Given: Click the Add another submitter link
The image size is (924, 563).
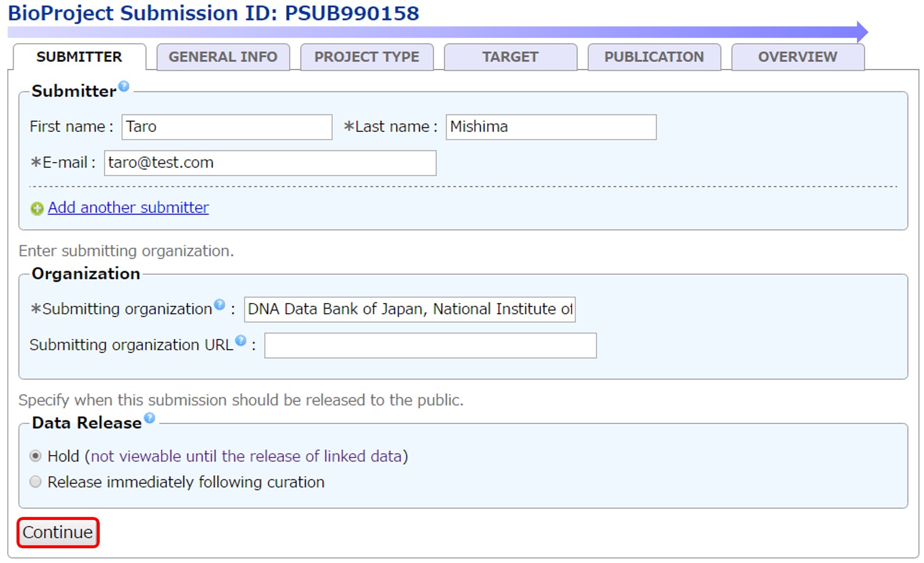Looking at the screenshot, I should tap(128, 208).
